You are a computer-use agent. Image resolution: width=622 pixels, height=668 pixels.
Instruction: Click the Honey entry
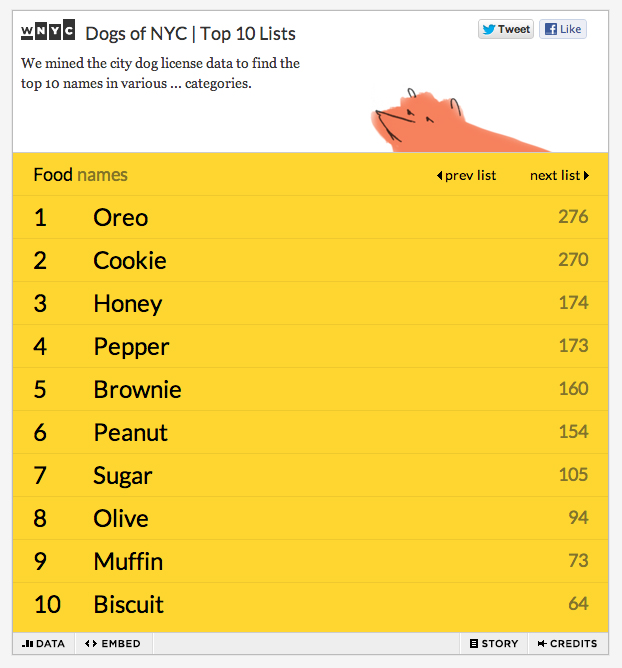(128, 303)
